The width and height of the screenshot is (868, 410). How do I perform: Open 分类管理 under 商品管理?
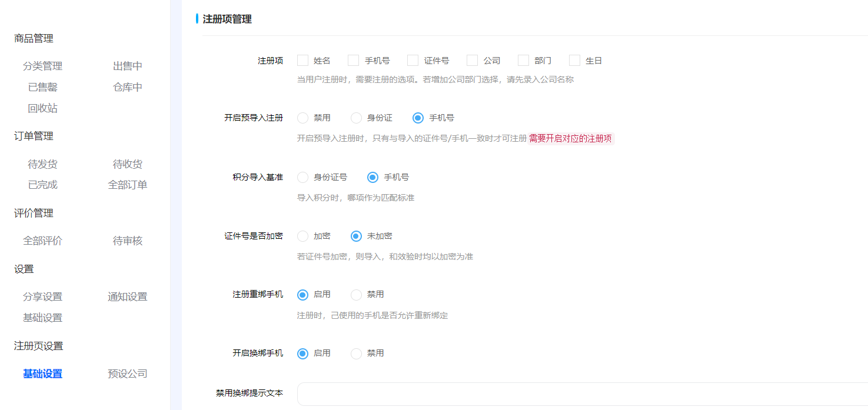point(42,66)
